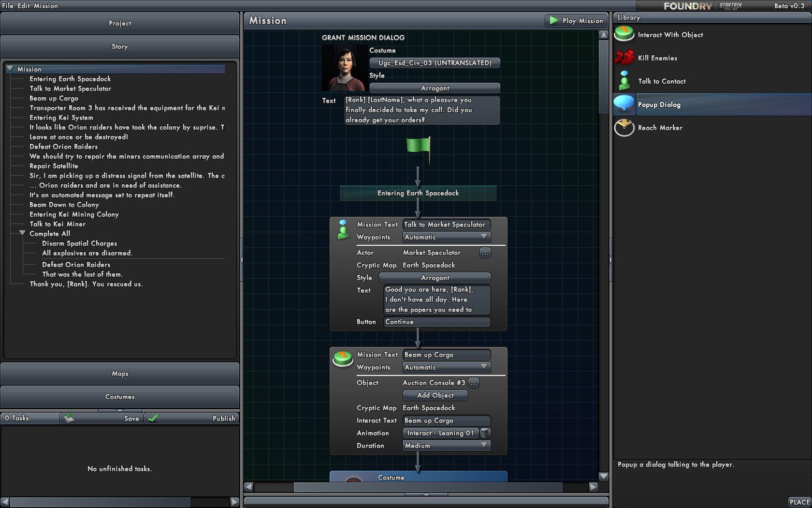Open the Costume Ugc_Esd_Civ_03 selector
This screenshot has width=812, height=508.
click(435, 63)
